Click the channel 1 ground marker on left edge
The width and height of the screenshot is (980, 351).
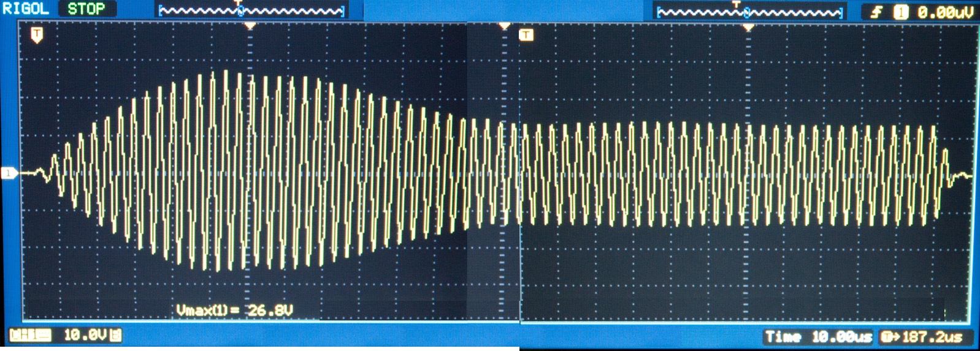(9, 173)
